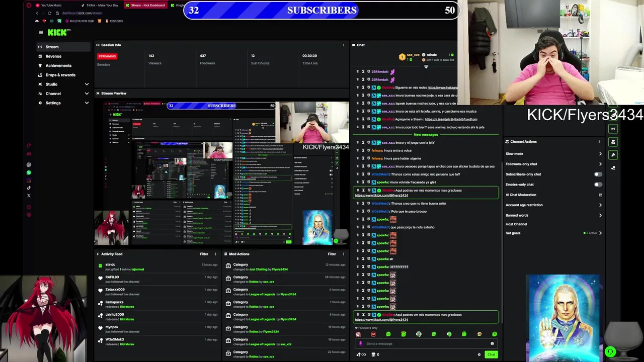Click the purple identity icon in message box
Image resolution: width=644 pixels, height=362 pixels.
click(360, 344)
